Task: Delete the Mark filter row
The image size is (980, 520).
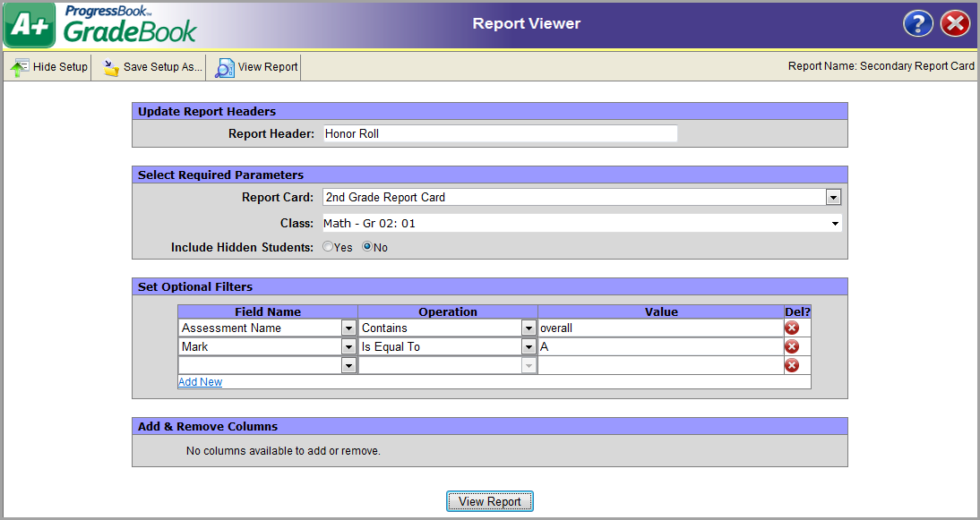Action: point(792,346)
